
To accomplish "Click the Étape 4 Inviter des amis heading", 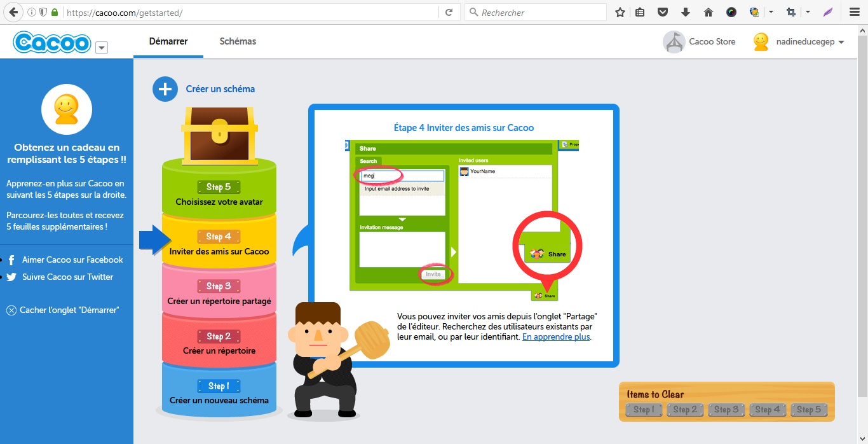I will point(464,128).
